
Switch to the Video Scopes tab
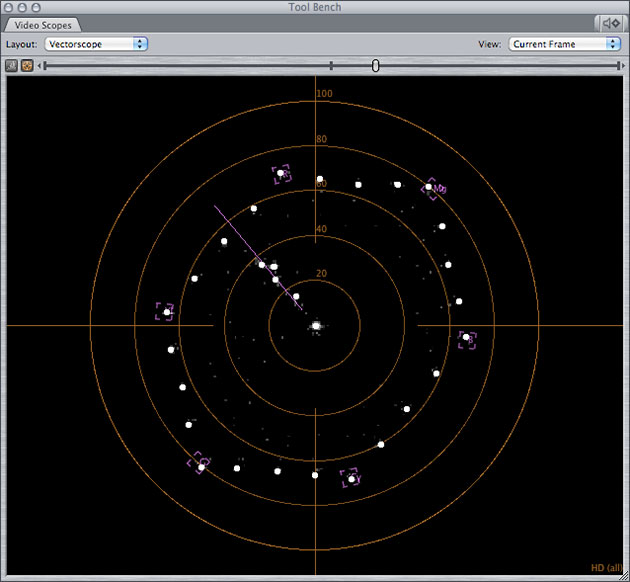42,25
